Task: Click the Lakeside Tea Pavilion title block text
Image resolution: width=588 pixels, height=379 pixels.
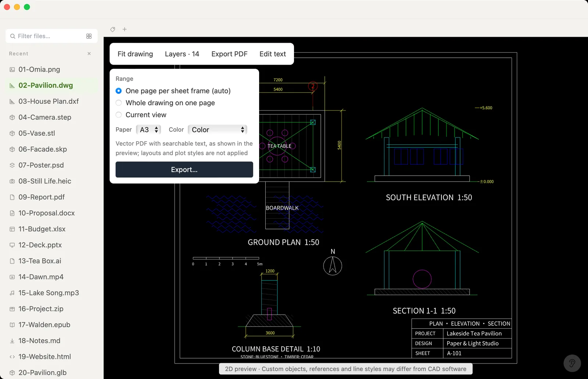Action: (474, 333)
